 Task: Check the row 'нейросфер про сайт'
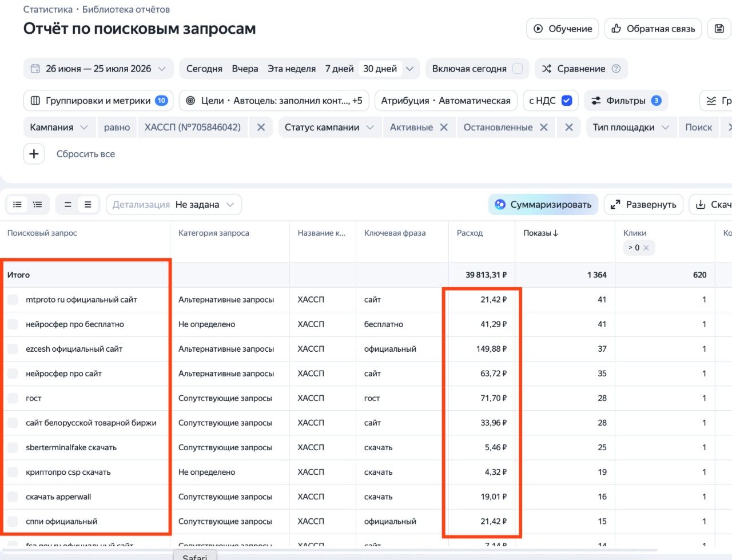tap(13, 374)
